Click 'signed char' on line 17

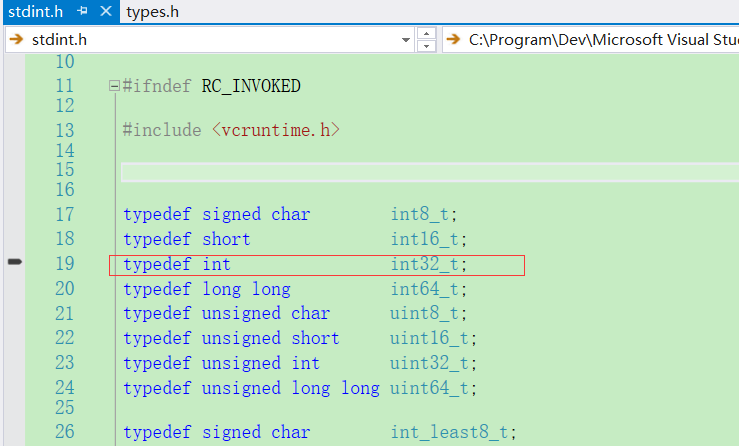[x=256, y=215]
